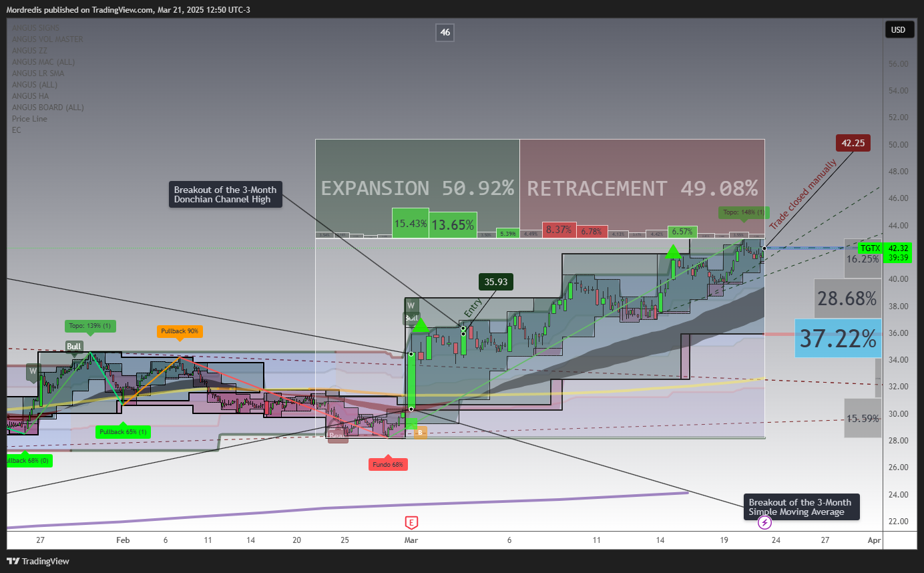
Task: Select the ANGUS (ALL) indicator legend
Action: tap(34, 85)
